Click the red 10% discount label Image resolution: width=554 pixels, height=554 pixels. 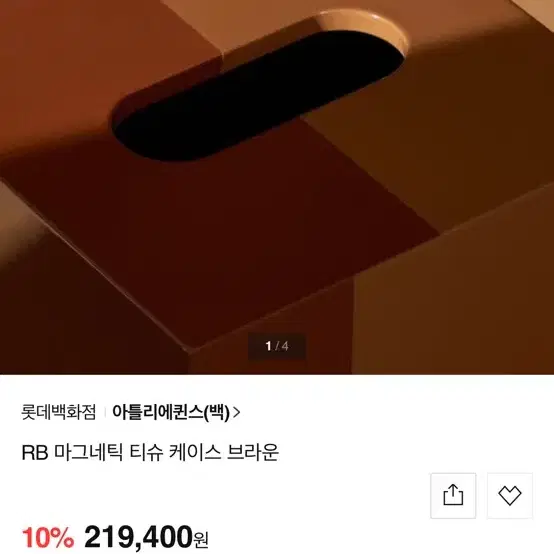tap(48, 537)
